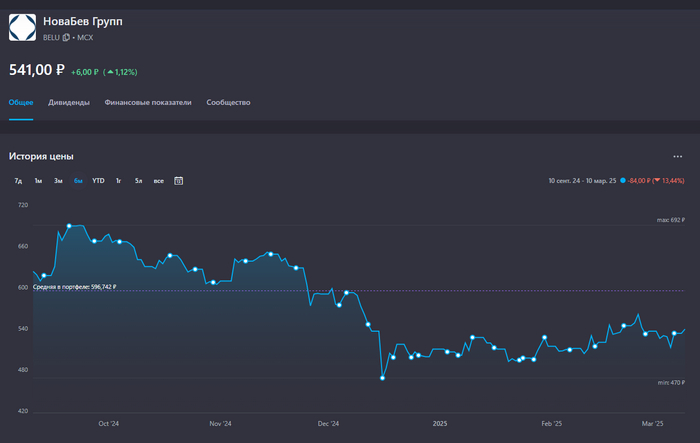This screenshot has height=443, width=700.
Task: Open the calendar date range picker
Action: pos(179,181)
